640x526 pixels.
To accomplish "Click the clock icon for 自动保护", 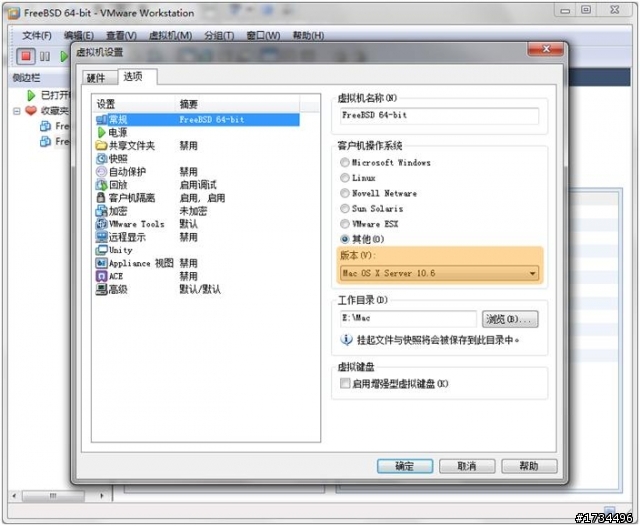I will click(x=101, y=172).
